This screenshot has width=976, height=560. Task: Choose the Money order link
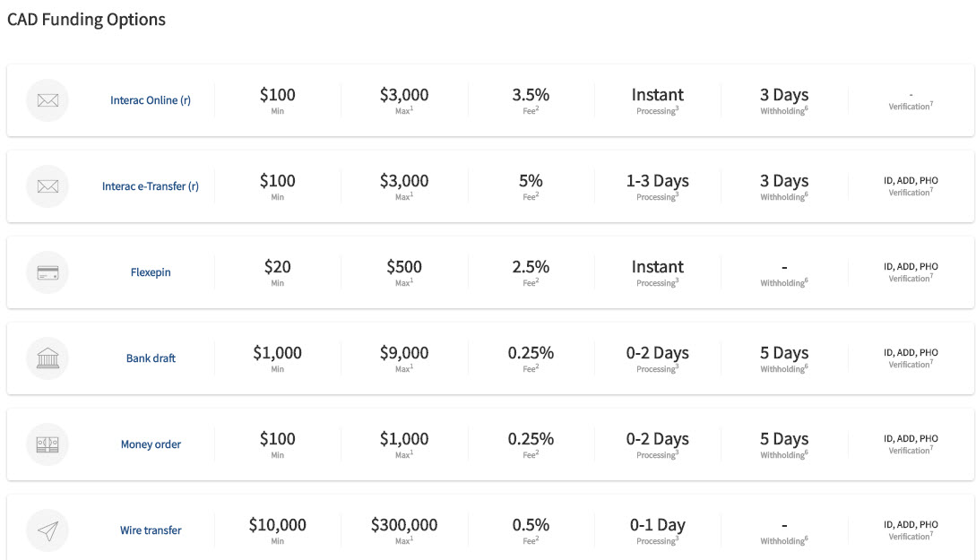(151, 444)
